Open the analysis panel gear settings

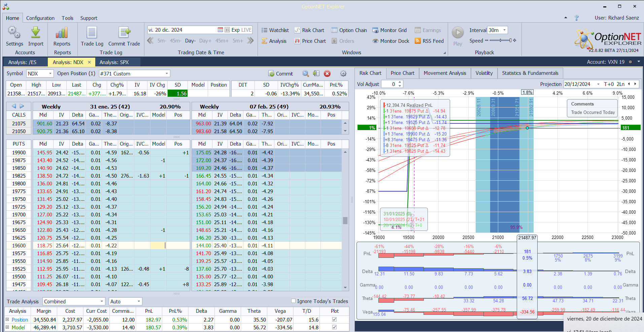343,73
